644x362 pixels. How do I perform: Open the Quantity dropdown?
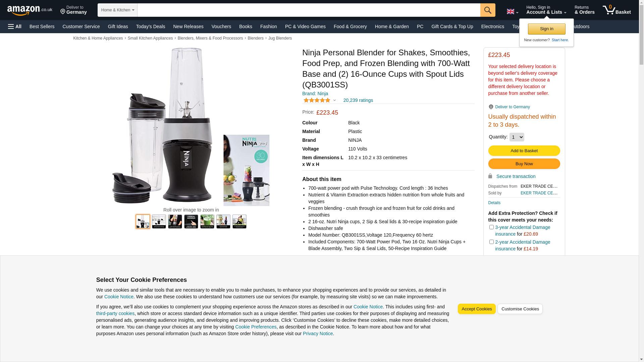pos(517,137)
